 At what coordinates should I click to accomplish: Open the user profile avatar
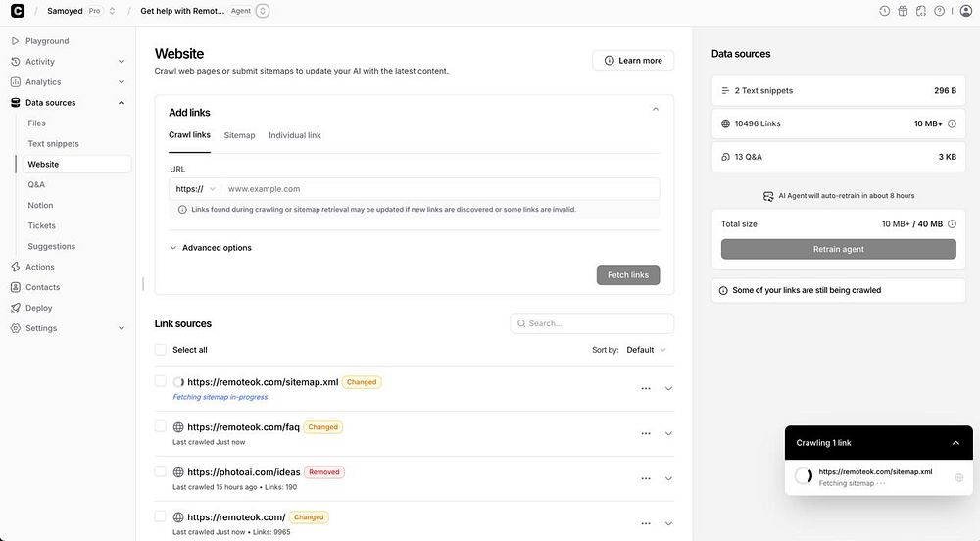click(x=965, y=11)
